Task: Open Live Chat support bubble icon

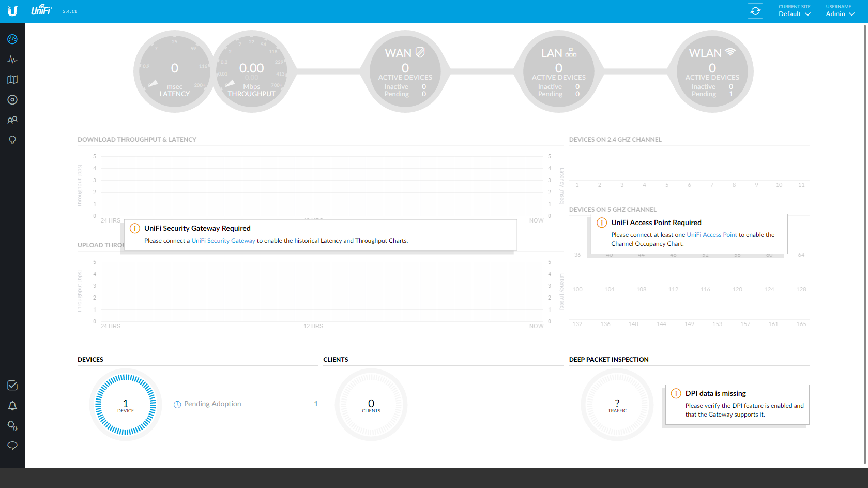Action: click(12, 446)
